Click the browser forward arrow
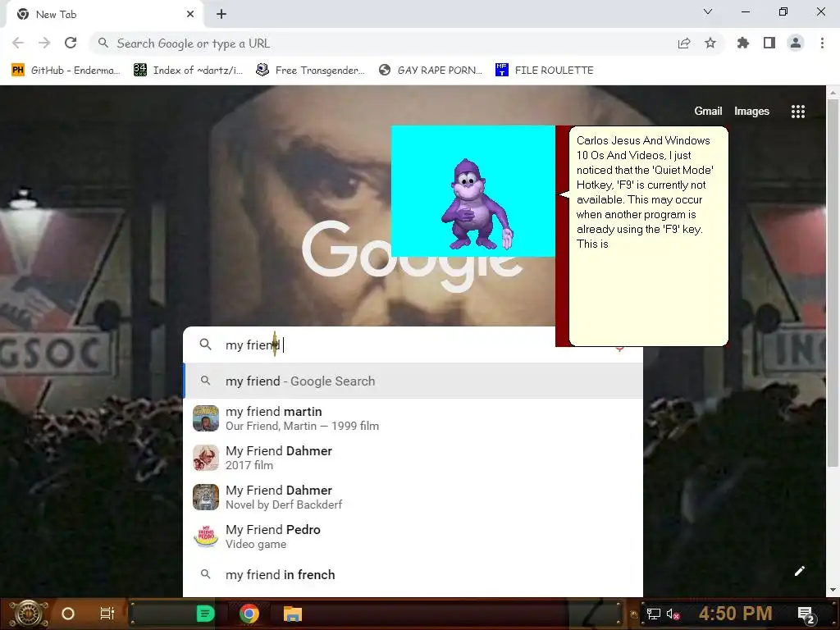The image size is (840, 630). [x=44, y=43]
